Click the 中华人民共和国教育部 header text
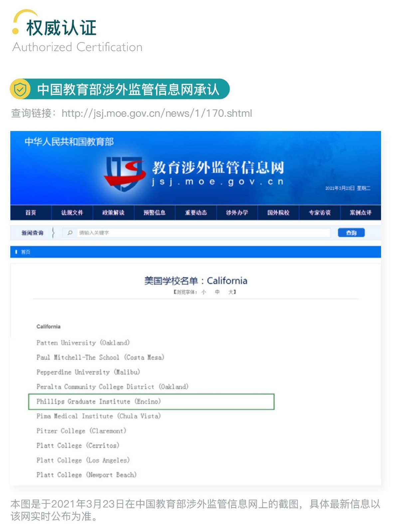Image resolution: width=396 pixels, height=532 pixels. click(x=69, y=142)
